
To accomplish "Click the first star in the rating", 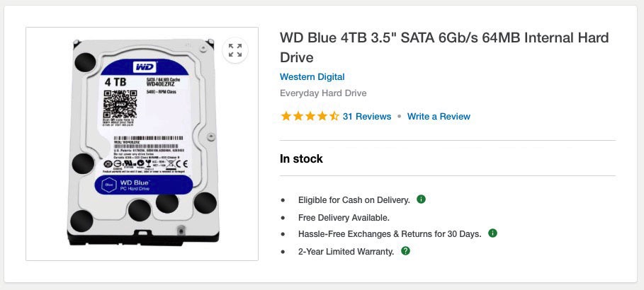I will click(x=286, y=116).
